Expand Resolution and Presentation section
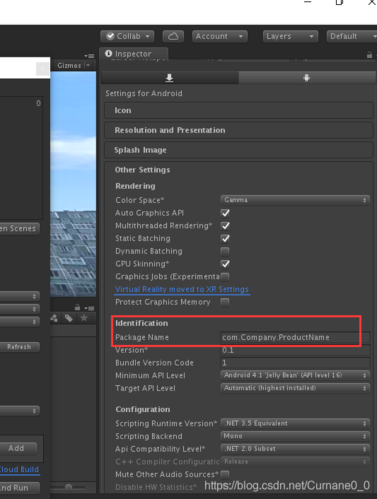 [238, 130]
